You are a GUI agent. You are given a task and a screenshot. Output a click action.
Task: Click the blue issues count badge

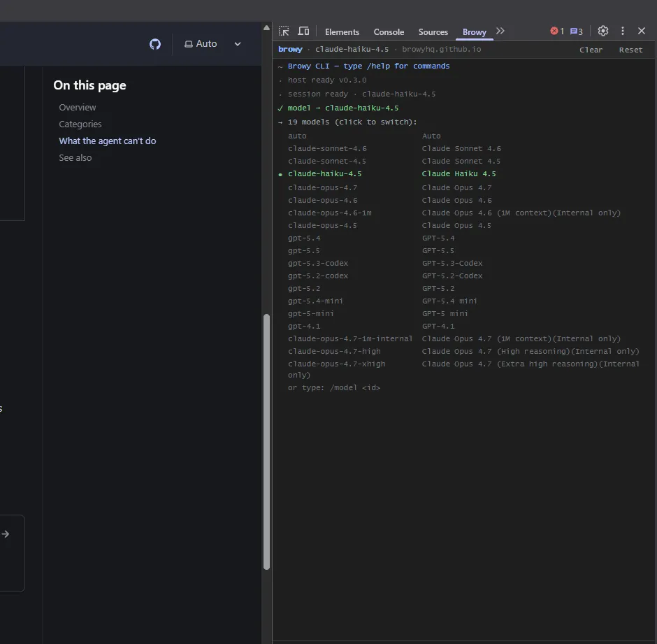click(x=577, y=31)
